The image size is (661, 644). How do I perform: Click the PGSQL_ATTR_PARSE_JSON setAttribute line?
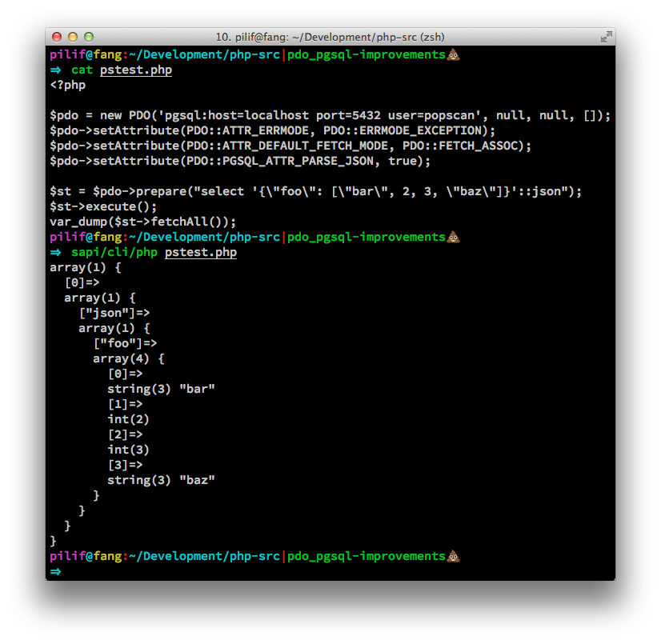pos(240,161)
